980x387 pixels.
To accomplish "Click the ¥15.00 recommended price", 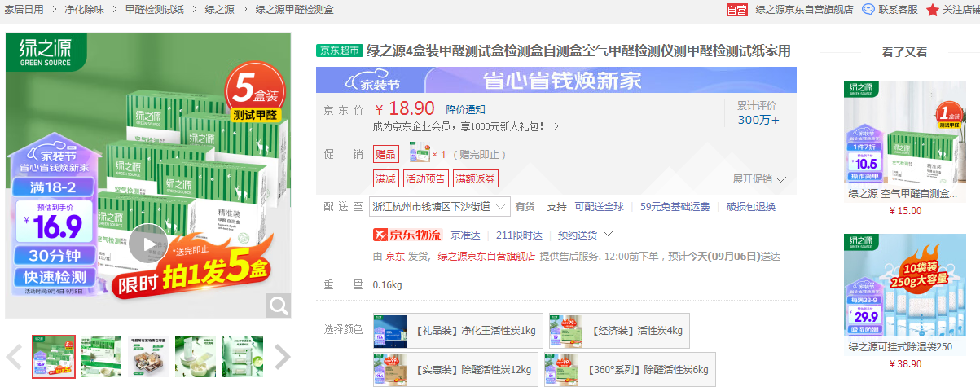I will pyautogui.click(x=905, y=211).
